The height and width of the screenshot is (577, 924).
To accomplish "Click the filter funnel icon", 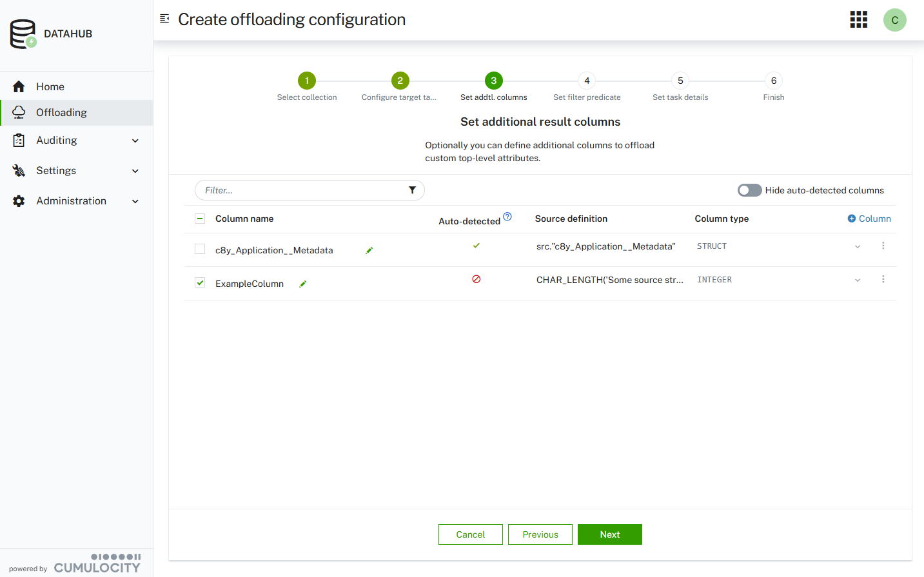I will [412, 190].
